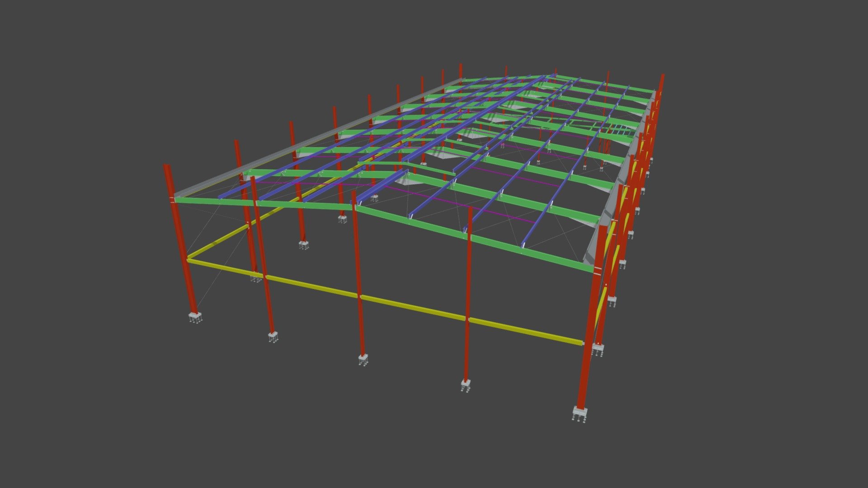Select the gray haunch at the nearest roof corner
This screenshot has height=488, width=868.
pyautogui.click(x=593, y=244)
